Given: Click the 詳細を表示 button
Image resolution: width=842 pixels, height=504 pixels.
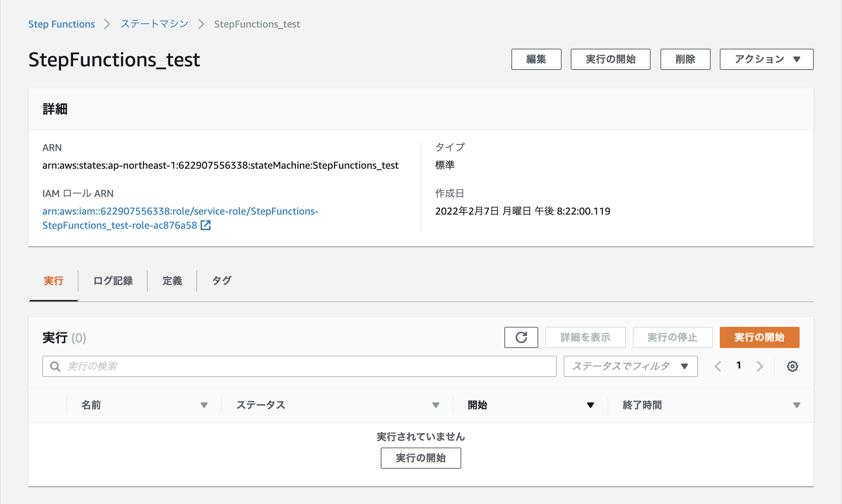Looking at the screenshot, I should 585,337.
